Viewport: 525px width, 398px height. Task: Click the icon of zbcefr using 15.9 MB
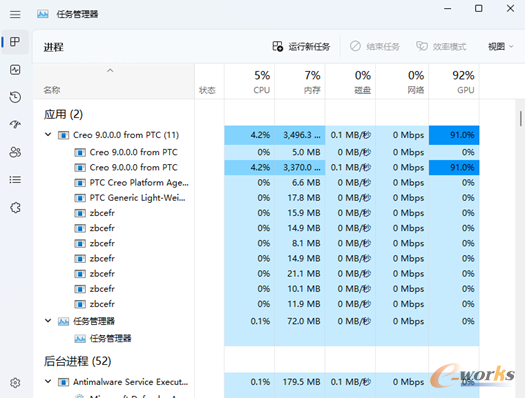click(x=80, y=213)
